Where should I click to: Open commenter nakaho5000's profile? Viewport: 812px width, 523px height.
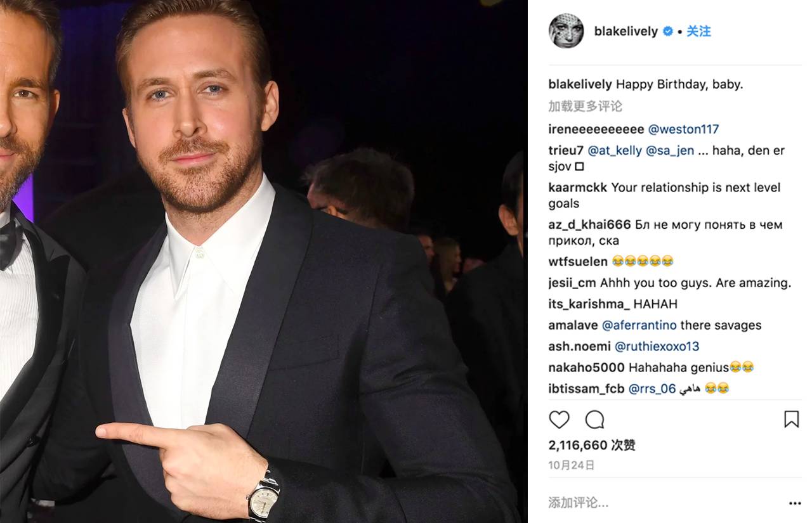(587, 367)
